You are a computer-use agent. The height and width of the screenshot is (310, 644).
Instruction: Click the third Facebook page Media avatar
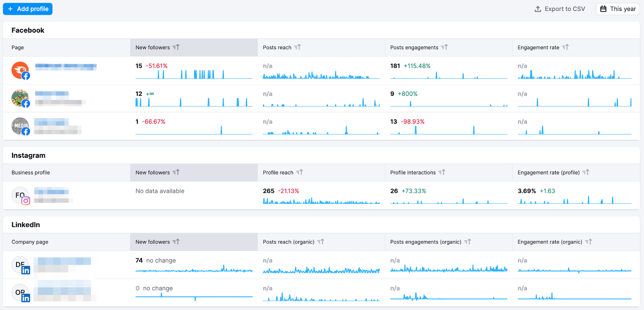[x=20, y=126]
